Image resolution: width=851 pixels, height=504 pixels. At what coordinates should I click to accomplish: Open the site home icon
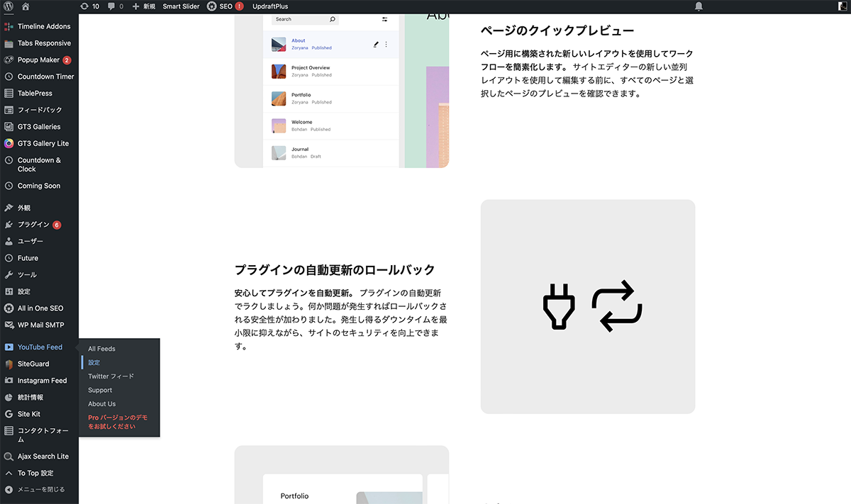click(26, 6)
